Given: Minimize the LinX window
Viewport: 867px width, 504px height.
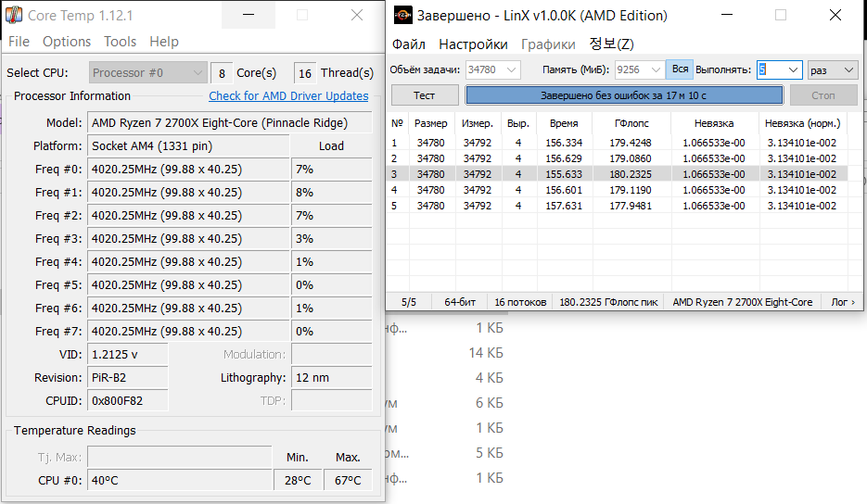Looking at the screenshot, I should tap(727, 15).
